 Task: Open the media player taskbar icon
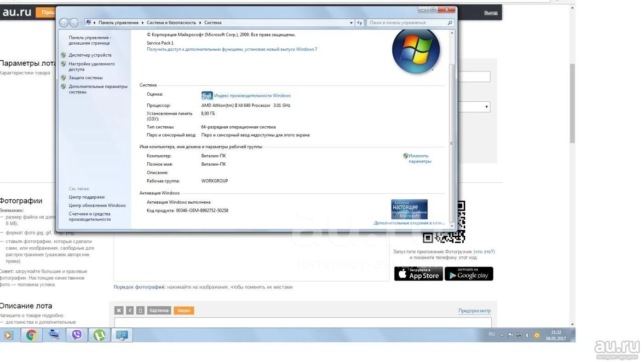[x=8, y=335]
